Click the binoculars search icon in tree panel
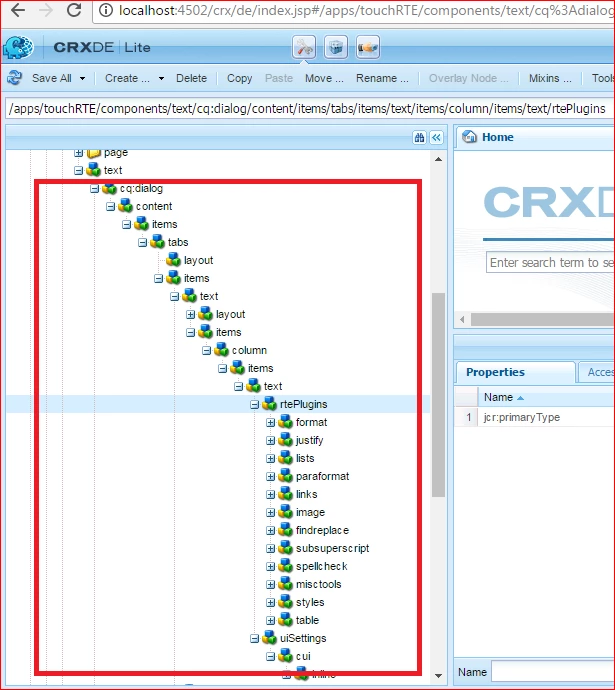The width and height of the screenshot is (615, 690). 419,138
